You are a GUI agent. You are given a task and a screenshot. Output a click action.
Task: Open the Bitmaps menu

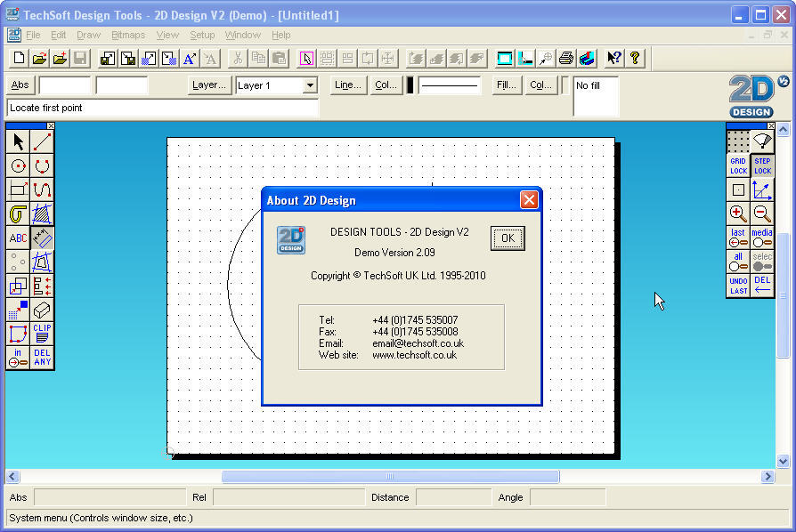click(127, 35)
